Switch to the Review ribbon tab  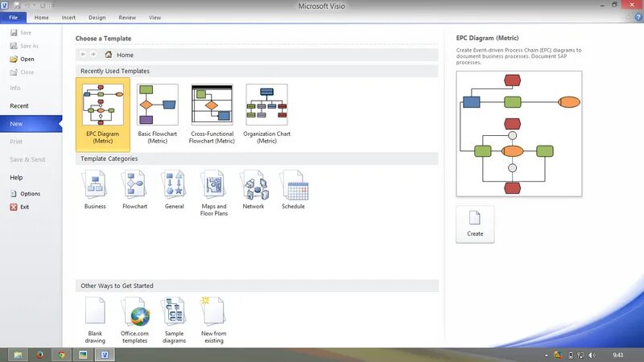[127, 18]
